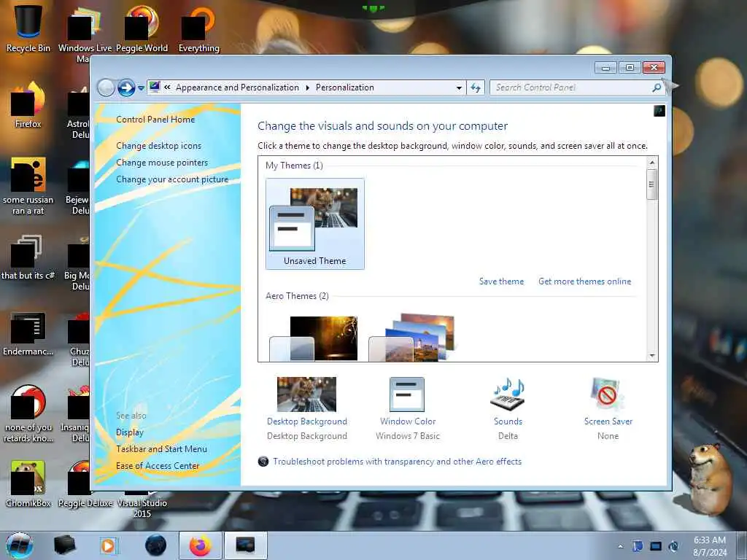747x560 pixels.
Task: Select the Unsaved Theme thumbnail
Action: [x=315, y=224]
